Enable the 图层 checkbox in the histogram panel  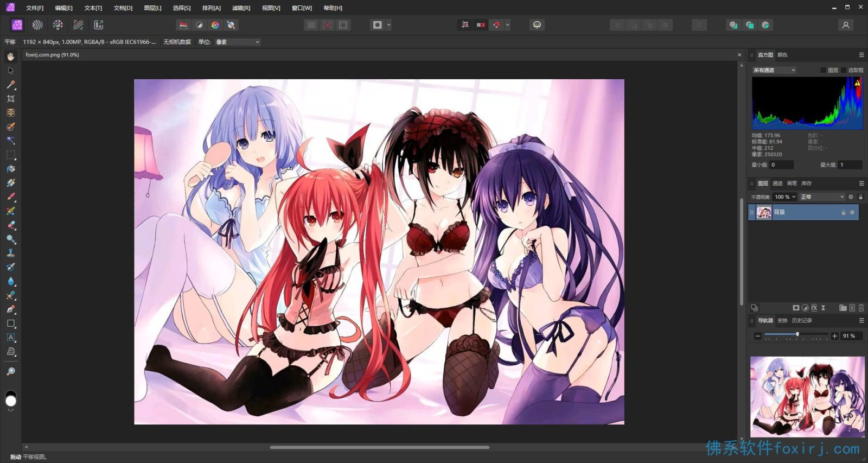point(823,70)
